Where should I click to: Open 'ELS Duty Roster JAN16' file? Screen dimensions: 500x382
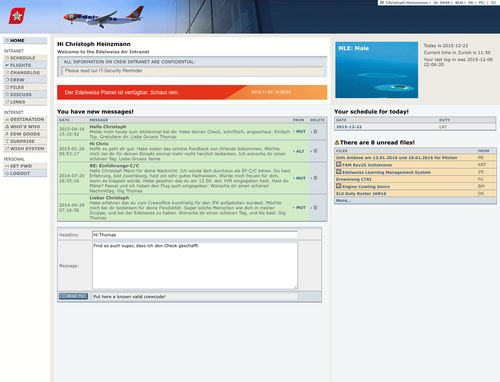pos(361,194)
